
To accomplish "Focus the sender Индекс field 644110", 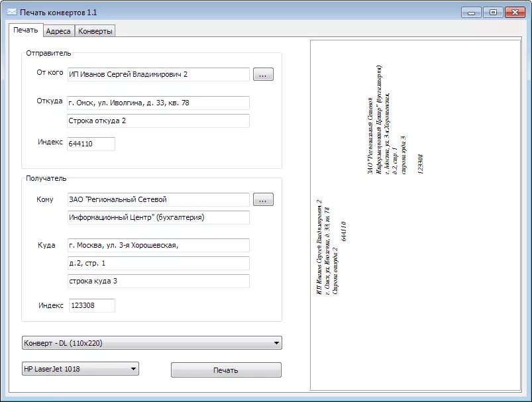I will pos(91,144).
